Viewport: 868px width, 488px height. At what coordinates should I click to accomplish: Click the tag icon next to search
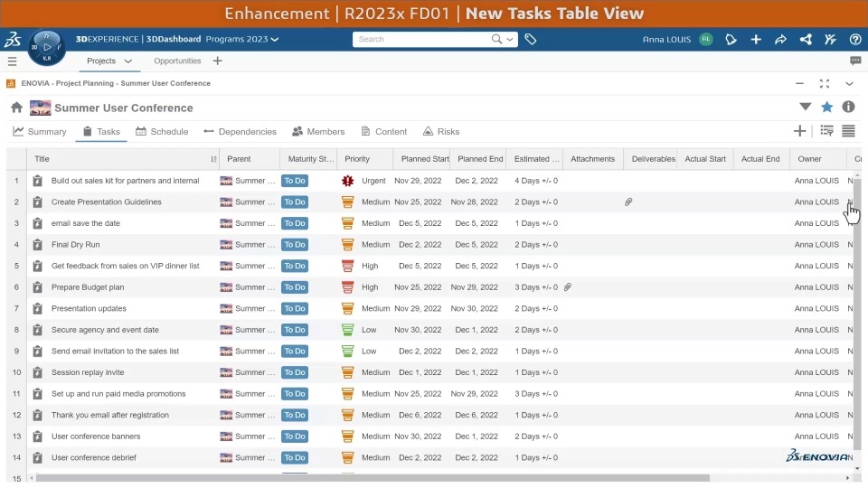tap(531, 39)
